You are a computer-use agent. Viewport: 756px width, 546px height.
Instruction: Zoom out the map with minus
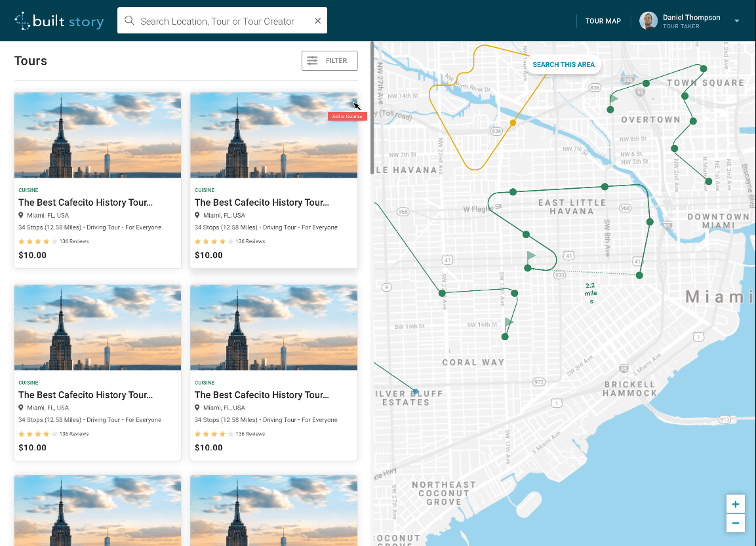(735, 523)
